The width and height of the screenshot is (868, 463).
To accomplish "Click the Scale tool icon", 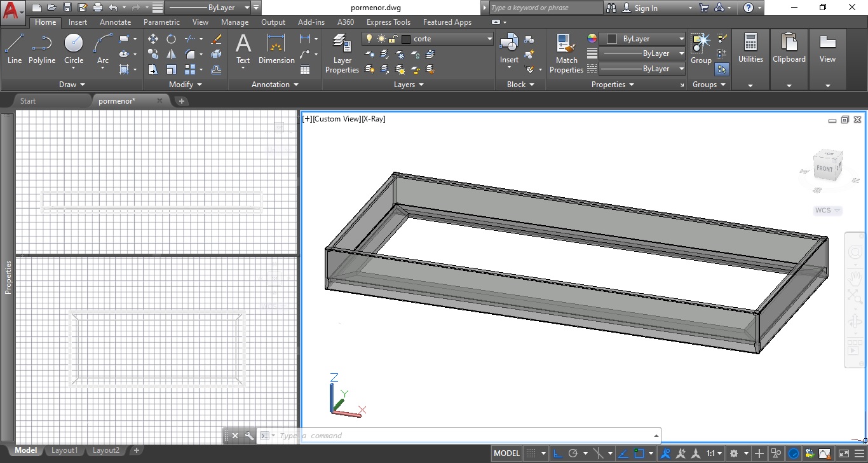I will [171, 69].
